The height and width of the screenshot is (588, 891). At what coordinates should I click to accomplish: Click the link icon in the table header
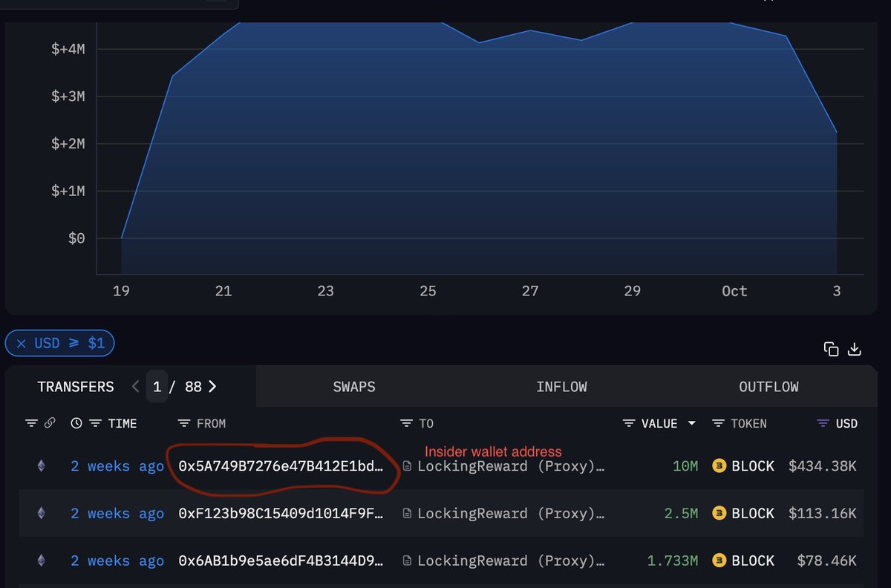pyautogui.click(x=49, y=423)
